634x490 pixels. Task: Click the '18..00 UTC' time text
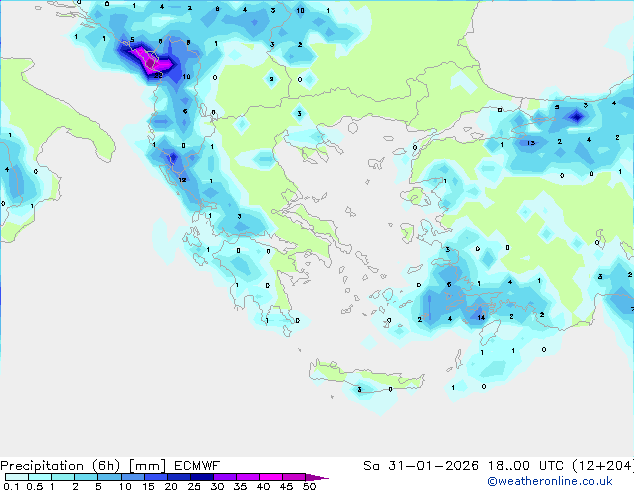(x=526, y=466)
